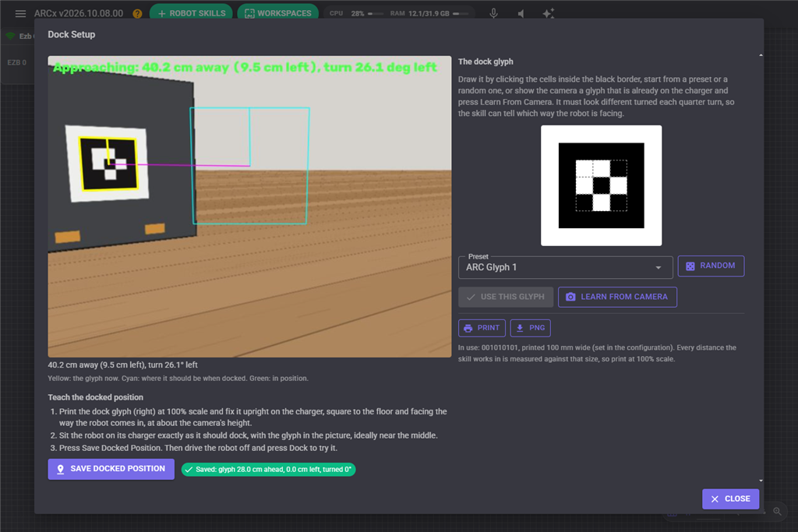Open the Preset dropdown showing ARC Glyph 1
This screenshot has width=798, height=532.
tap(566, 267)
